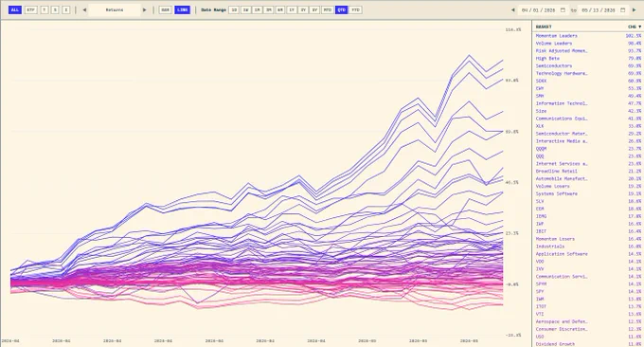This screenshot has width=644, height=347.
Task: Switch chart type to BAR
Action: coord(165,9)
